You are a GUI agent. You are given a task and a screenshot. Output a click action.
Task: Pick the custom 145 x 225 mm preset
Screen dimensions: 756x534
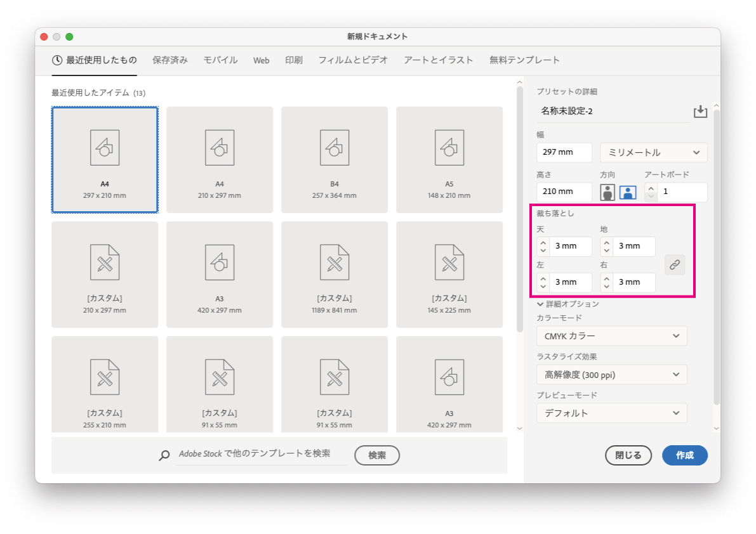[449, 274]
